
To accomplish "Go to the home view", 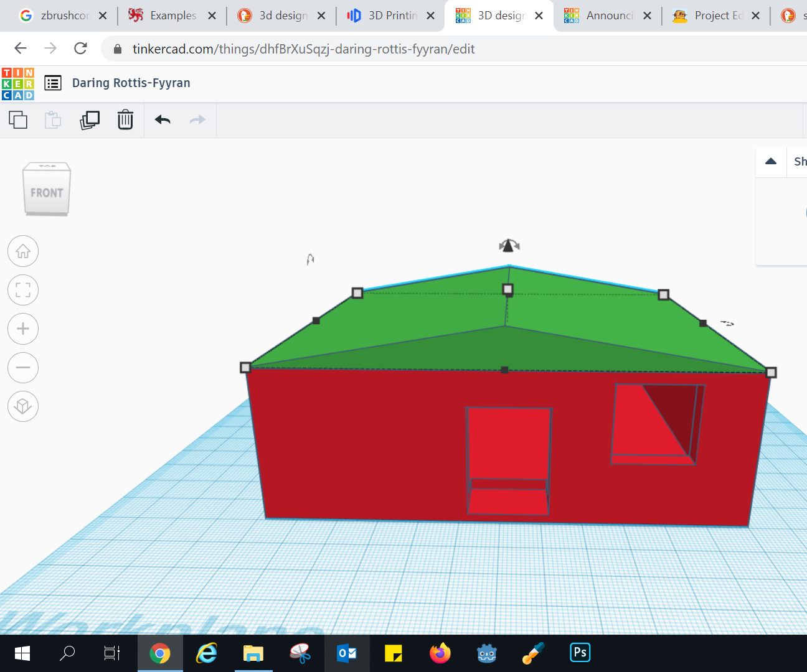I will [23, 251].
